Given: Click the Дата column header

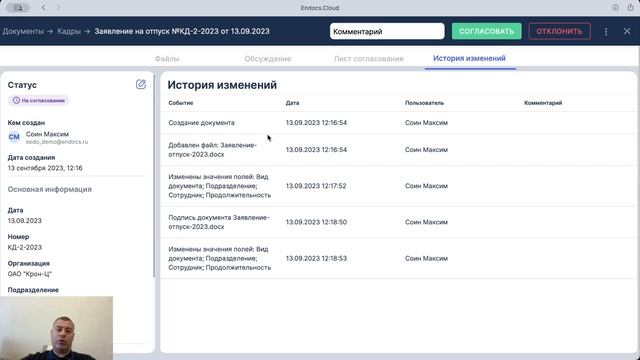Looking at the screenshot, I should 292,103.
